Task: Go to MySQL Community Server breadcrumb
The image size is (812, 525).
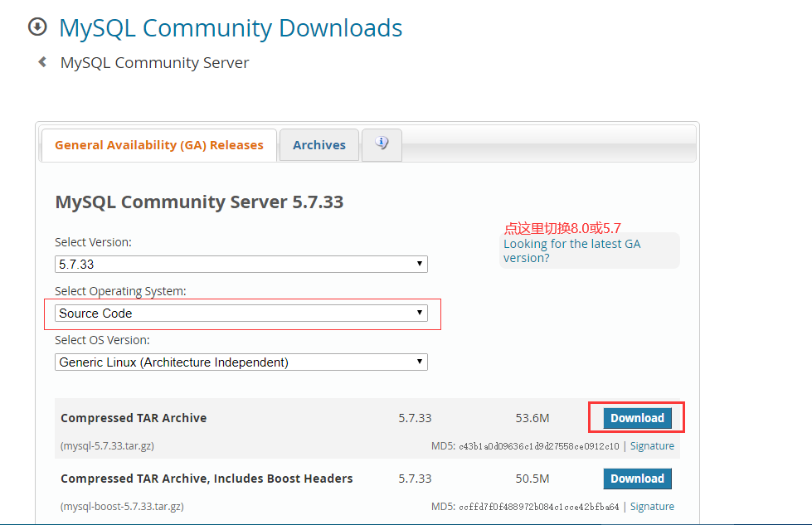Action: (154, 63)
